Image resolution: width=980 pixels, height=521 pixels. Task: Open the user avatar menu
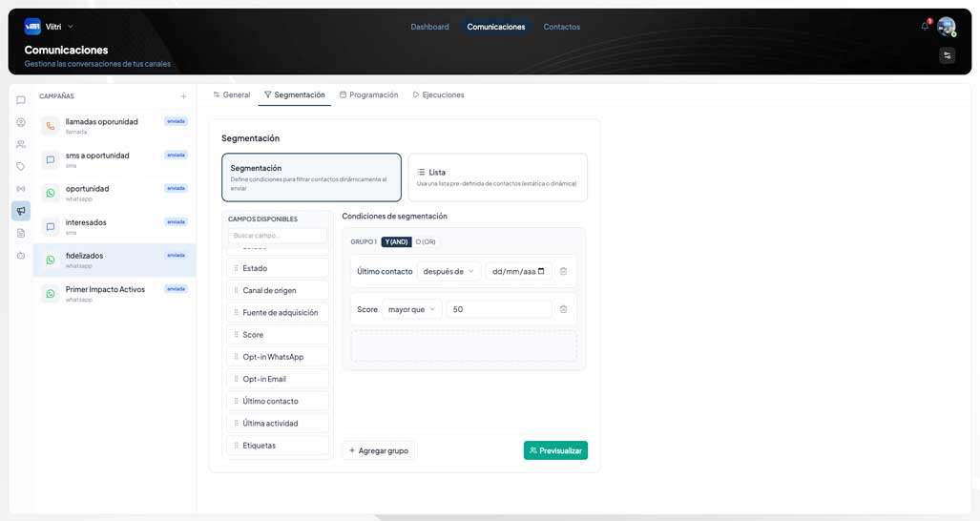coord(947,26)
